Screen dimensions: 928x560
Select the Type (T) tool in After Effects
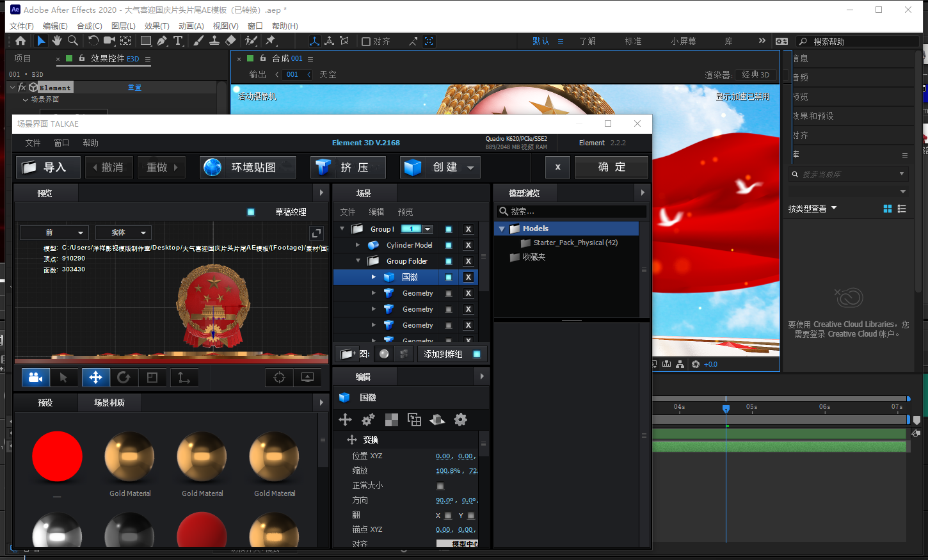pos(179,41)
